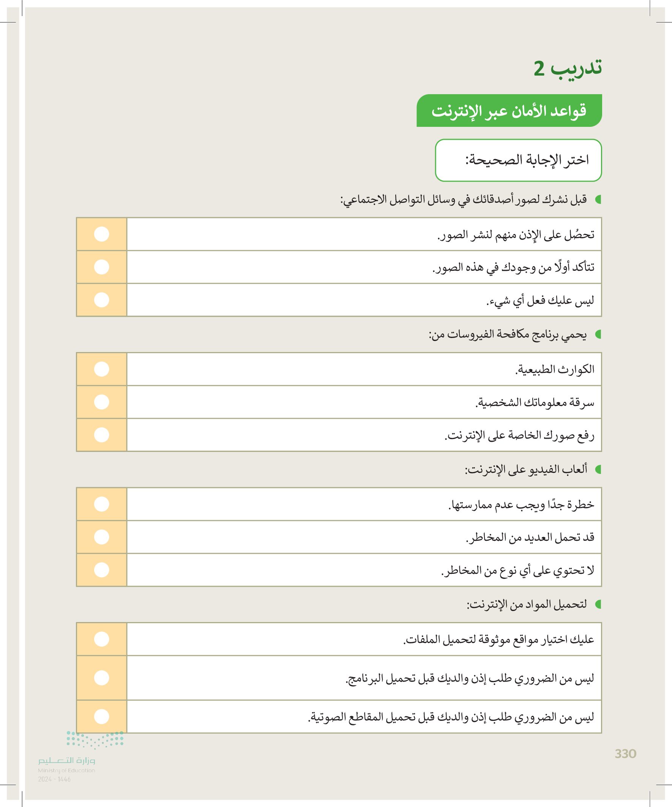Click green bullet beside 'لتحميل المواد من الإنترنت'
The width and height of the screenshot is (672, 807).
598,605
